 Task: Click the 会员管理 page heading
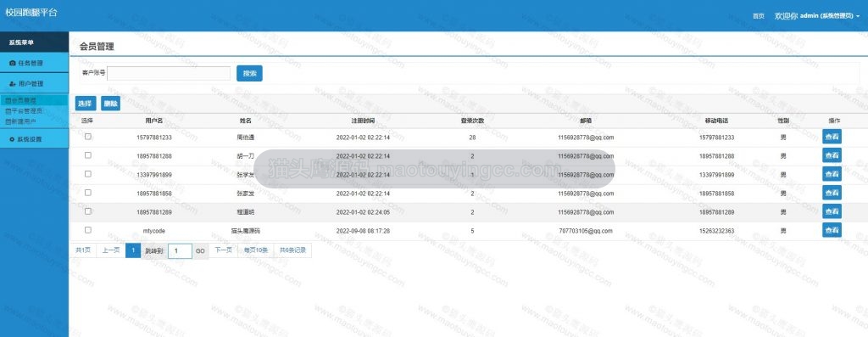(x=97, y=47)
